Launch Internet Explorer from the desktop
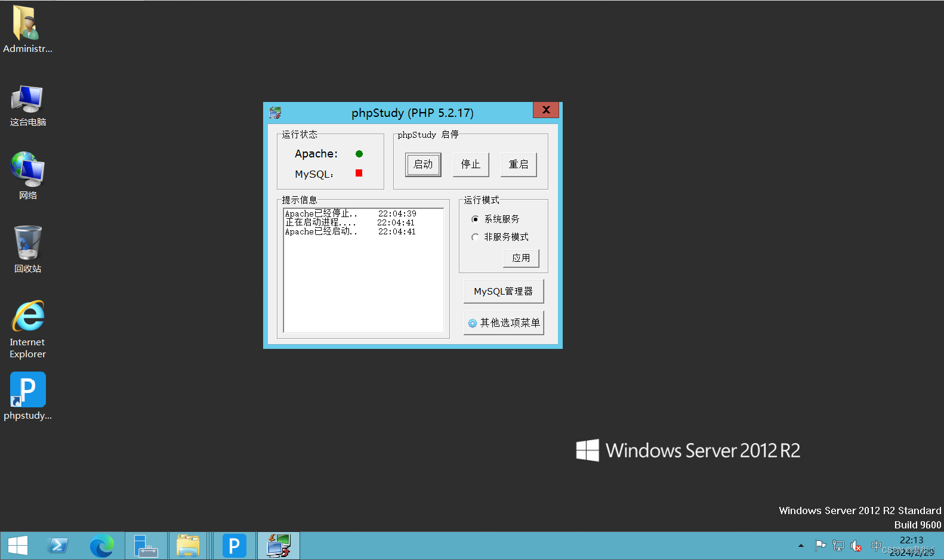The image size is (944, 560). (27, 329)
